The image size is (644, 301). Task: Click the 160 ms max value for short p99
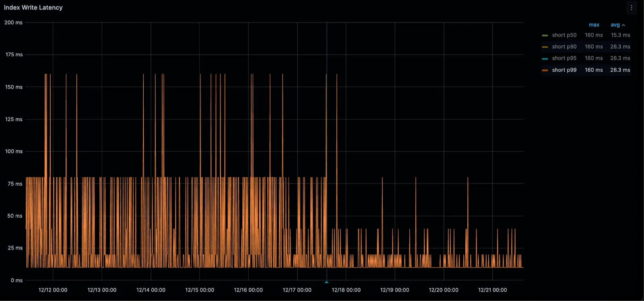(594, 70)
